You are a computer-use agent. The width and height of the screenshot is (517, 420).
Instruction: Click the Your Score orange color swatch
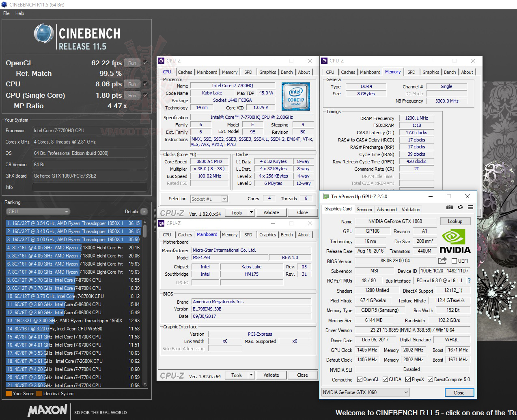coord(9,393)
